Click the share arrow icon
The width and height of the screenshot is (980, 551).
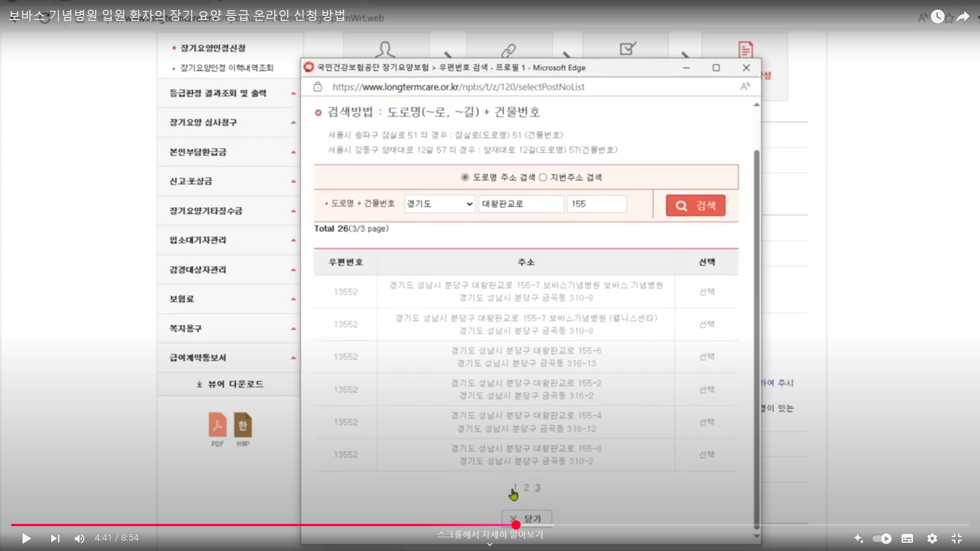[x=963, y=17]
